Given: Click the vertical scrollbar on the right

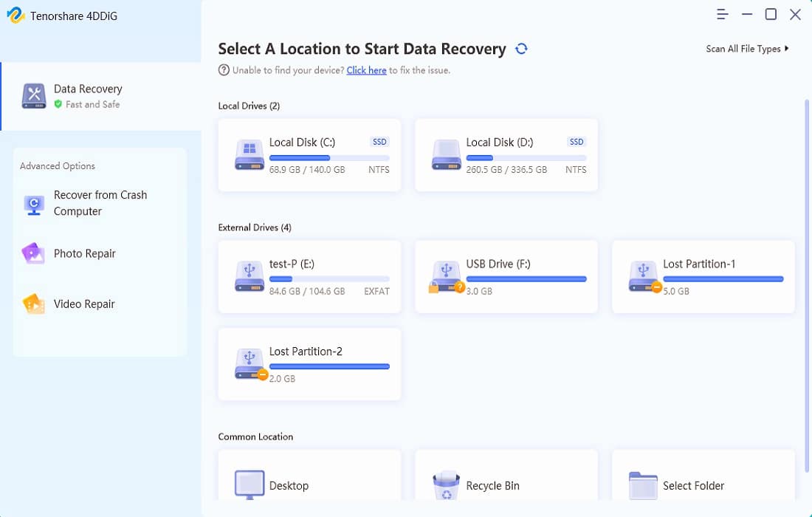Looking at the screenshot, I should pyautogui.click(x=806, y=281).
